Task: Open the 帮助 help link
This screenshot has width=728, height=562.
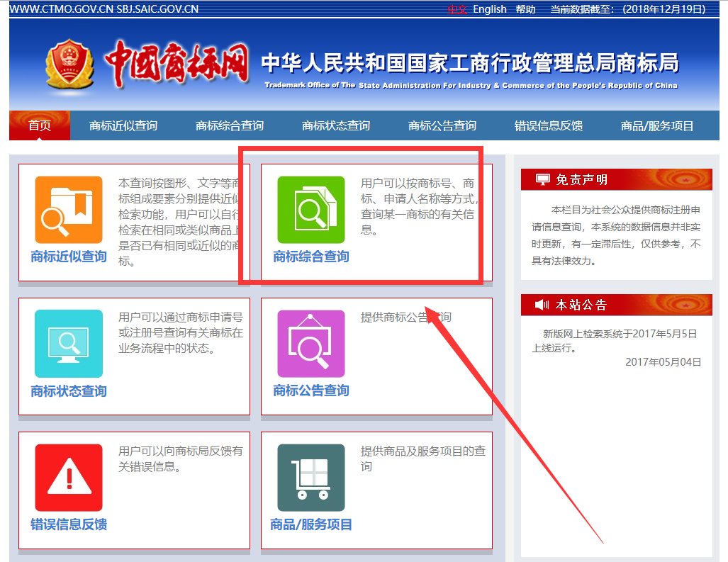Action: point(526,9)
